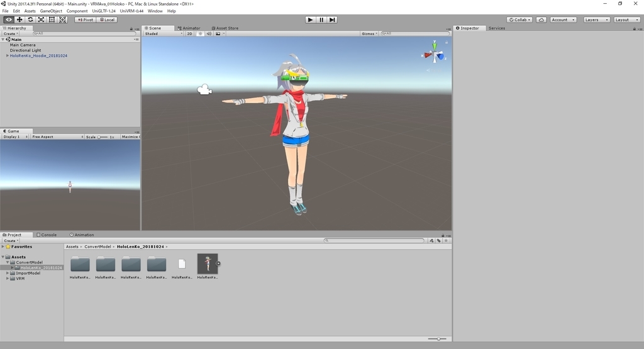The width and height of the screenshot is (644, 349).
Task: Expand HoloRenKo_Hoodie_20181024 in Hierarchy
Action: coord(8,55)
